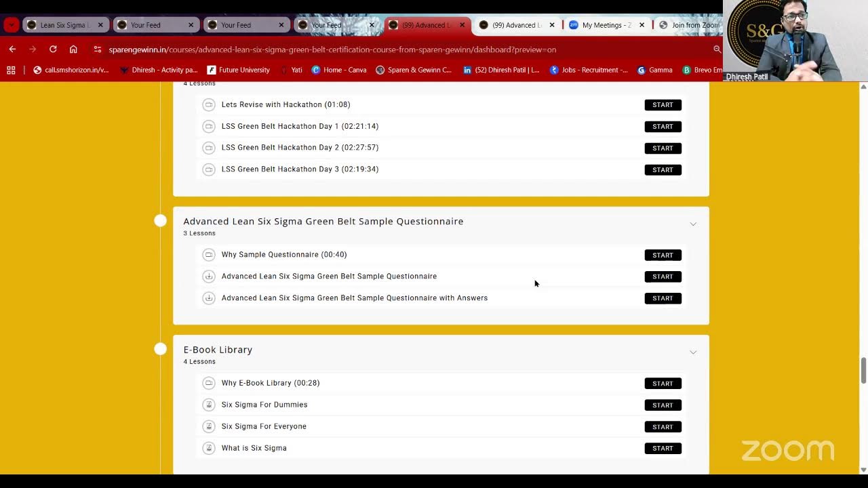
Task: Open the Gamma bookmark
Action: [x=654, y=70]
